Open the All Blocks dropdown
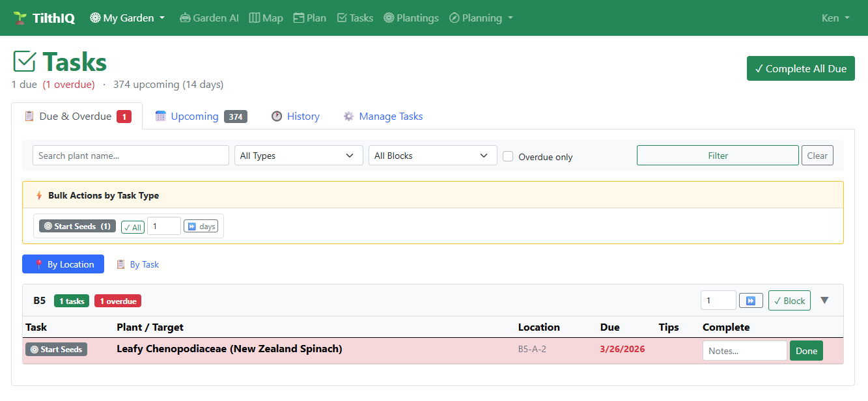 click(433, 156)
